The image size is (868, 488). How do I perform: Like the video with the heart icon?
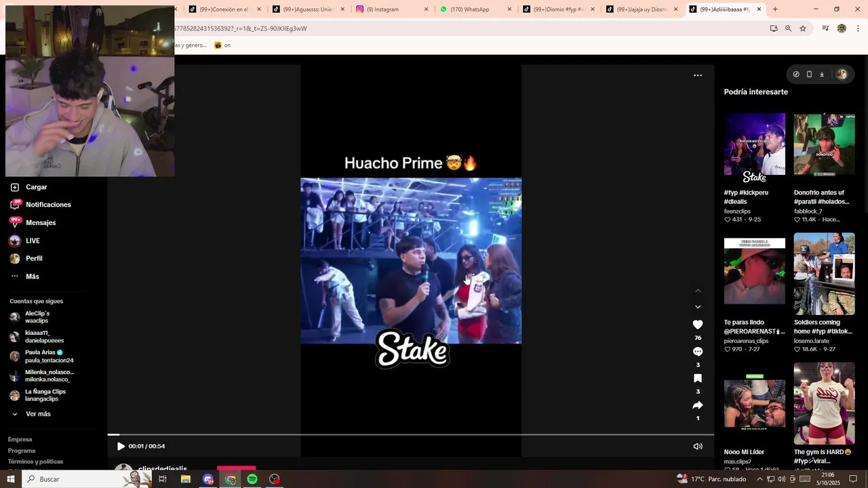[698, 325]
